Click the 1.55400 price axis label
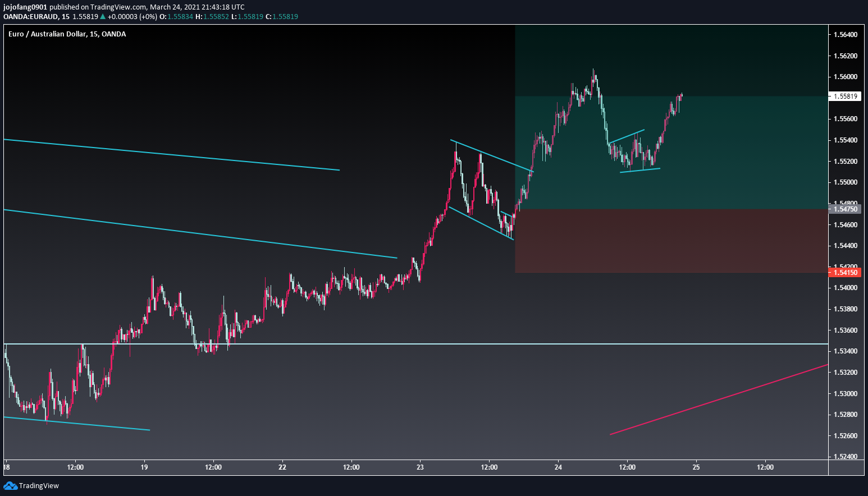The image size is (868, 496). (x=846, y=140)
